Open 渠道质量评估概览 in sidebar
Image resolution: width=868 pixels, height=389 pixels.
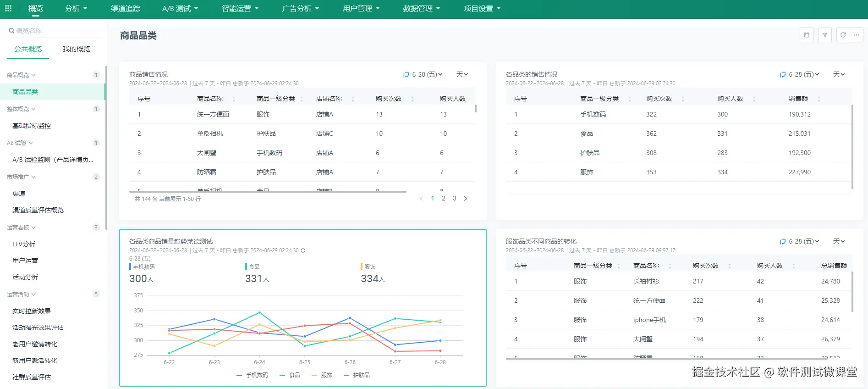point(38,210)
